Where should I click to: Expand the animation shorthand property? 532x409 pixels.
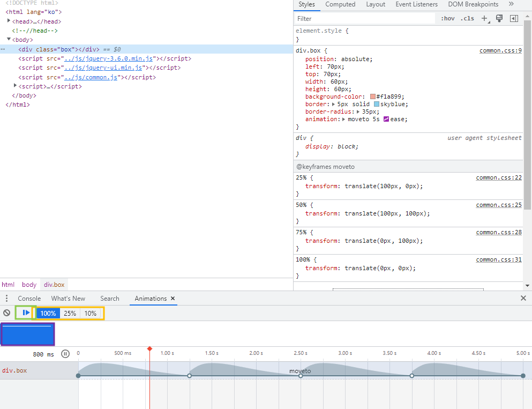(x=344, y=119)
